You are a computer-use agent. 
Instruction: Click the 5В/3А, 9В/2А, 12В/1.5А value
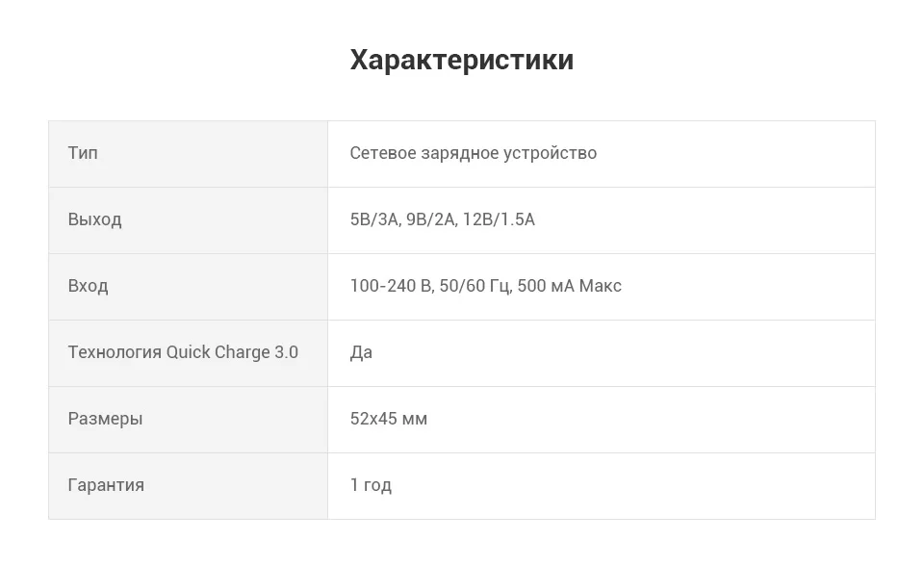443,219
